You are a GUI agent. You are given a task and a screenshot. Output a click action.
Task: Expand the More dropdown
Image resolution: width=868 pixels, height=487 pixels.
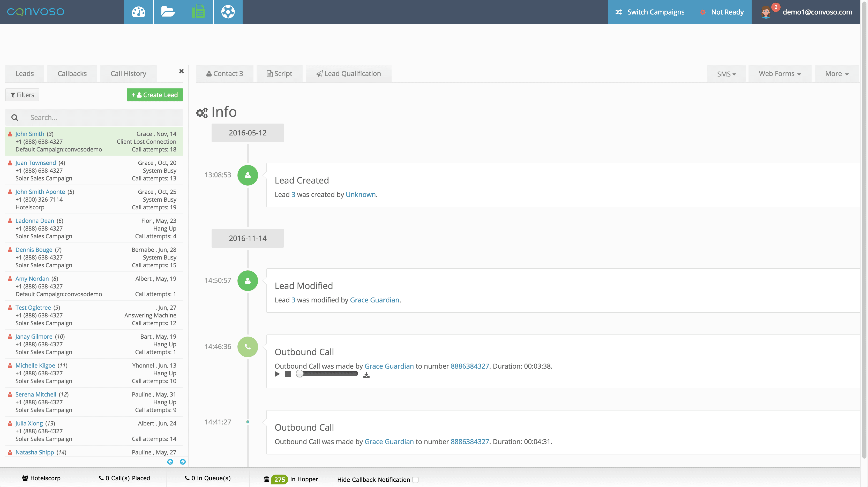[836, 73]
